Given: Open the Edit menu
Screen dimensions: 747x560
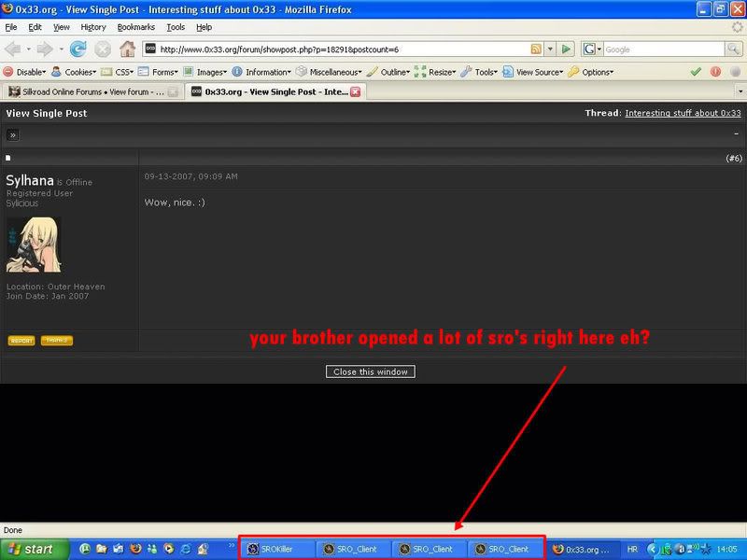Looking at the screenshot, I should (35, 27).
